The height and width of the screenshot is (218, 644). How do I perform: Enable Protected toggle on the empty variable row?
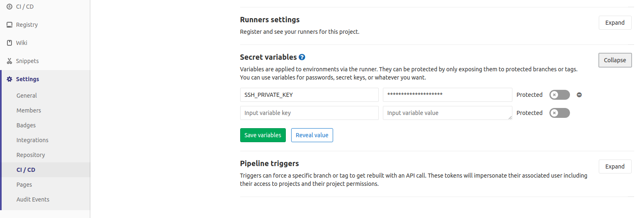[x=559, y=113]
